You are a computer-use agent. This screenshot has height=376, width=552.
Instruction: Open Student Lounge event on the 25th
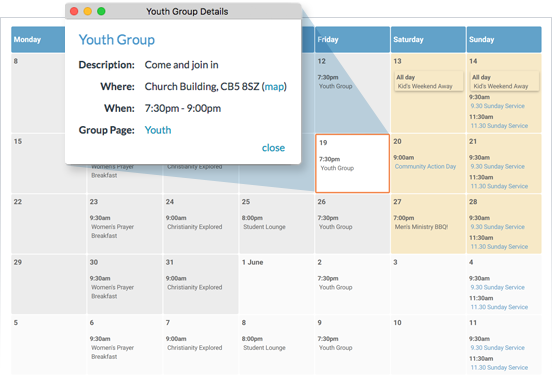[x=264, y=227]
